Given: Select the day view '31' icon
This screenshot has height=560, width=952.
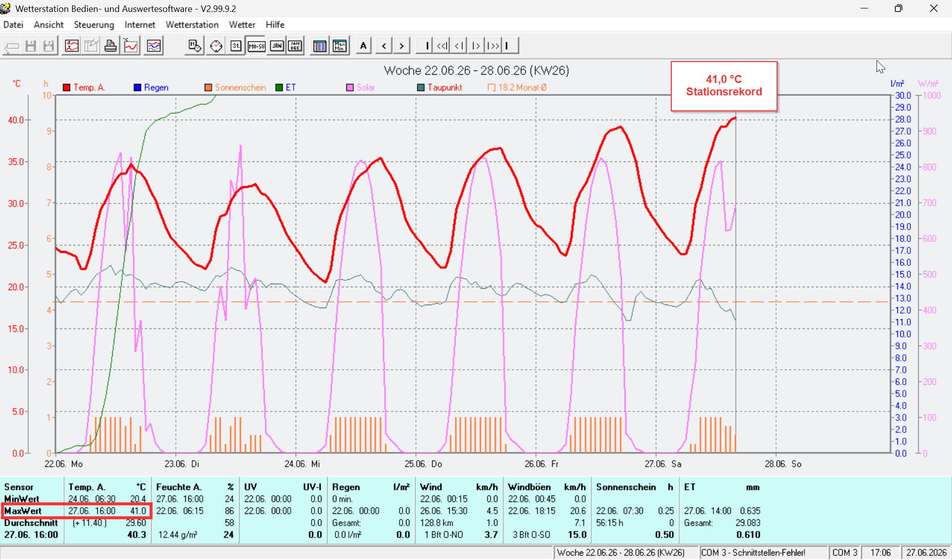Looking at the screenshot, I should [236, 46].
